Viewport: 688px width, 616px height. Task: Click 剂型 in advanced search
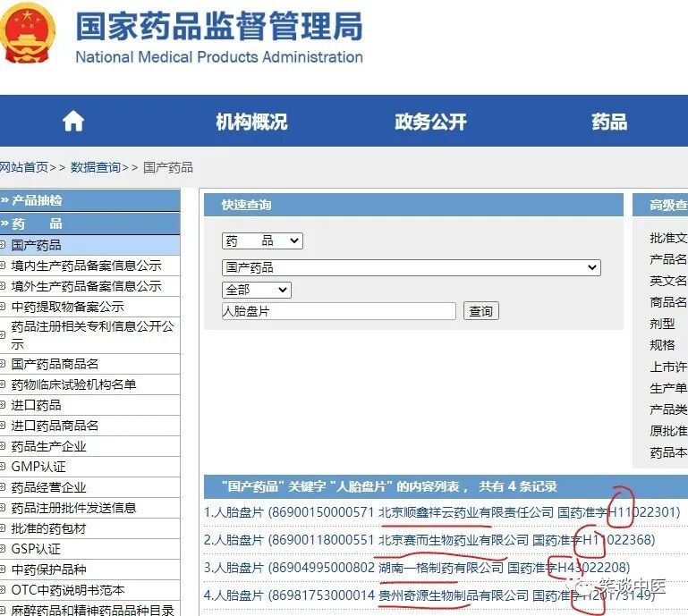tap(662, 324)
